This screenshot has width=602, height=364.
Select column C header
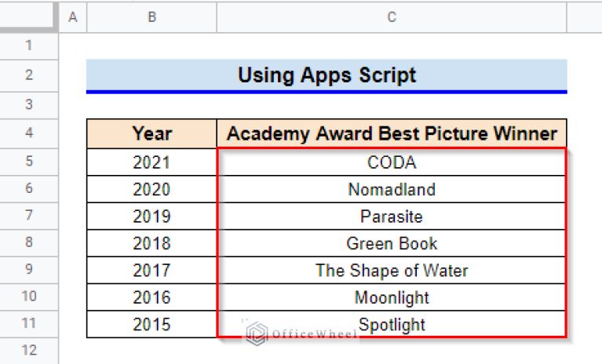(x=392, y=16)
